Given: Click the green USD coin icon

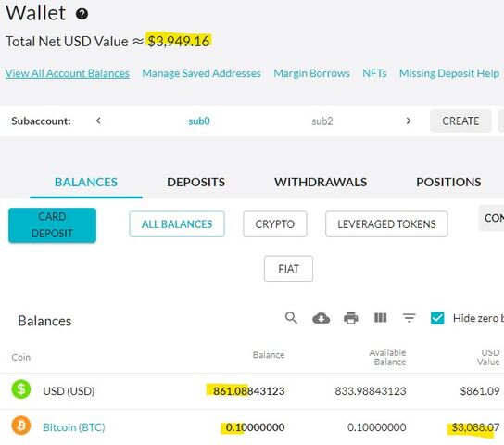Looking at the screenshot, I should tap(21, 389).
